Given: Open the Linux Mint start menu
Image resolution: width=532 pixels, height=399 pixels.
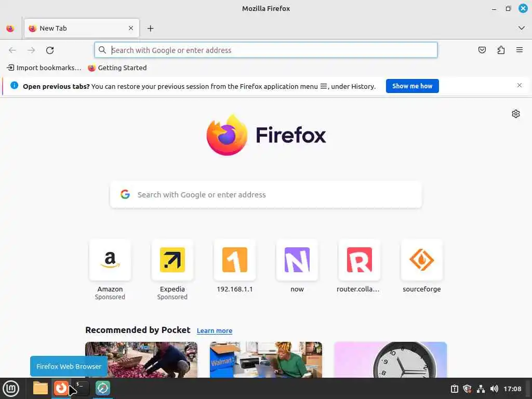Looking at the screenshot, I should pos(11,389).
